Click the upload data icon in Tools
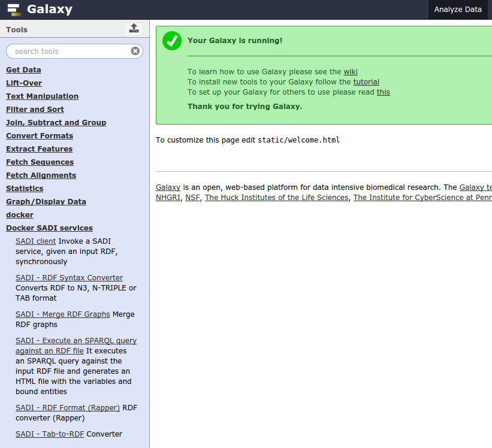This screenshot has height=448, width=492. 134,29
